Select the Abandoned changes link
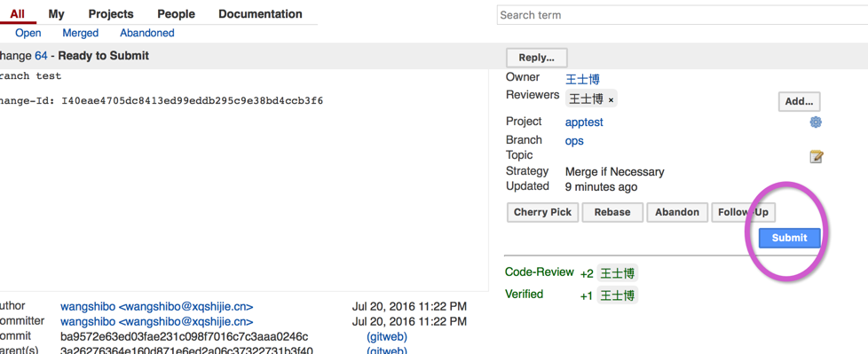This screenshot has height=354, width=868. (x=147, y=33)
